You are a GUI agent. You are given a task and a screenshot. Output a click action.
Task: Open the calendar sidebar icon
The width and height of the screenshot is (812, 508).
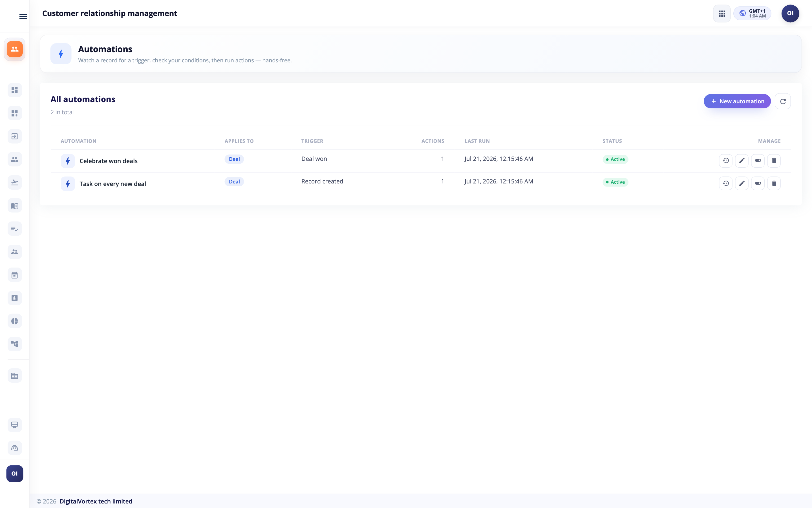click(15, 275)
